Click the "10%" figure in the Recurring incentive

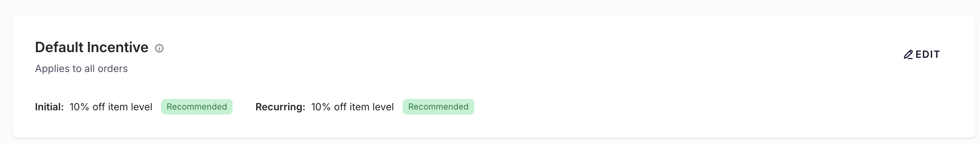click(x=321, y=107)
